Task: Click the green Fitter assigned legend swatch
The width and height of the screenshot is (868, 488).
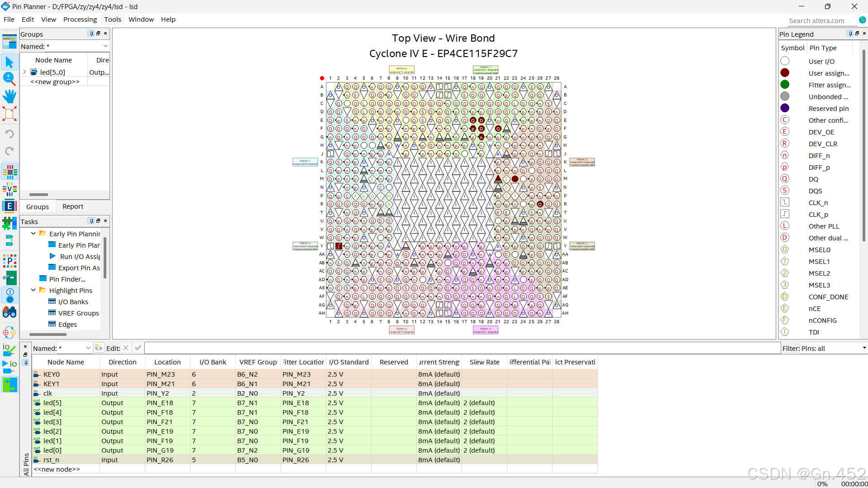Action: pyautogui.click(x=785, y=84)
